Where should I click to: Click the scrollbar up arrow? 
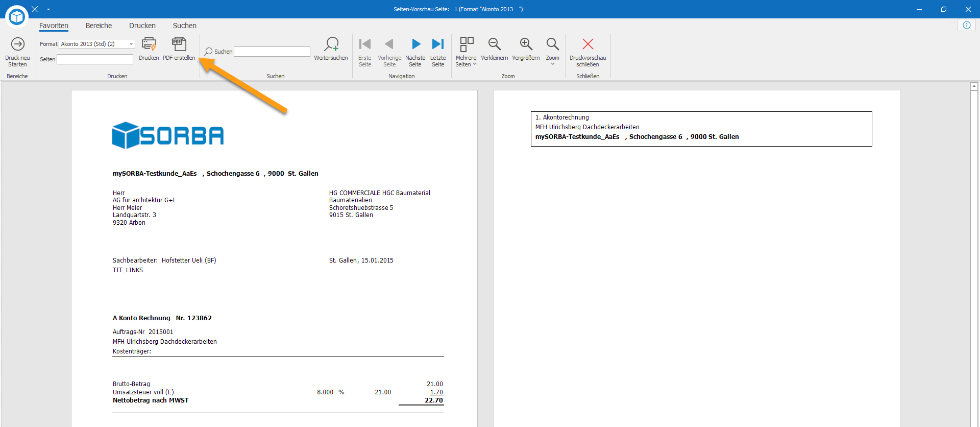[974, 87]
